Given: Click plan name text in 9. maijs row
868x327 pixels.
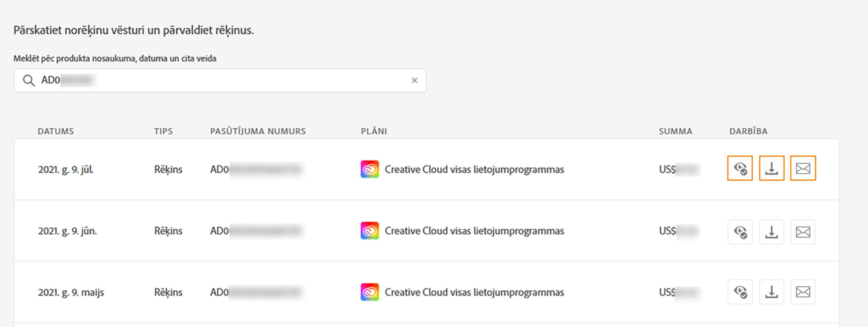Looking at the screenshot, I should click(x=474, y=293).
